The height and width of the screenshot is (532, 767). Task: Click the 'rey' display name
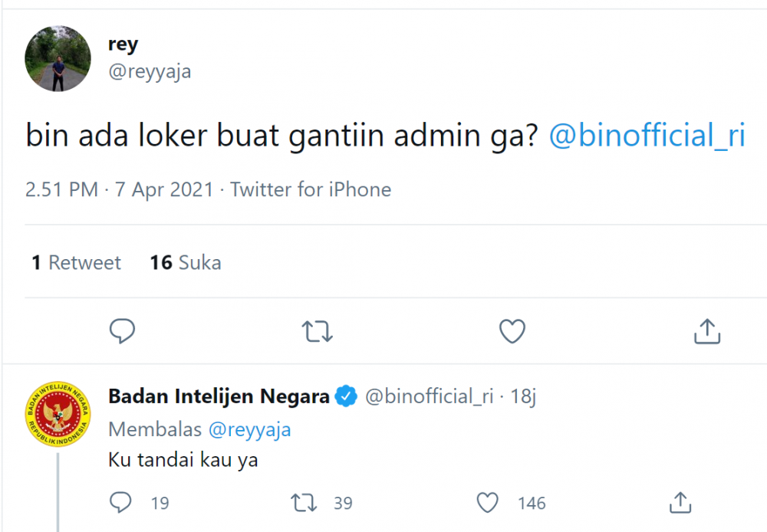(x=123, y=44)
